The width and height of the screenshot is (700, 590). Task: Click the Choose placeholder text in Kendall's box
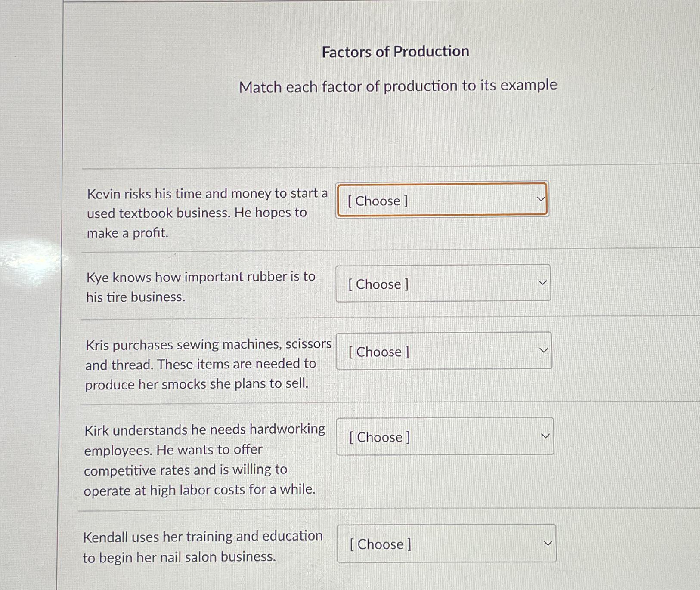click(x=380, y=544)
